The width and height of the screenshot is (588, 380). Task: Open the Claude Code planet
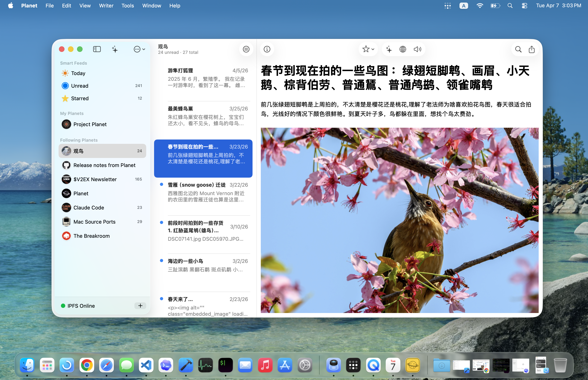pyautogui.click(x=89, y=207)
